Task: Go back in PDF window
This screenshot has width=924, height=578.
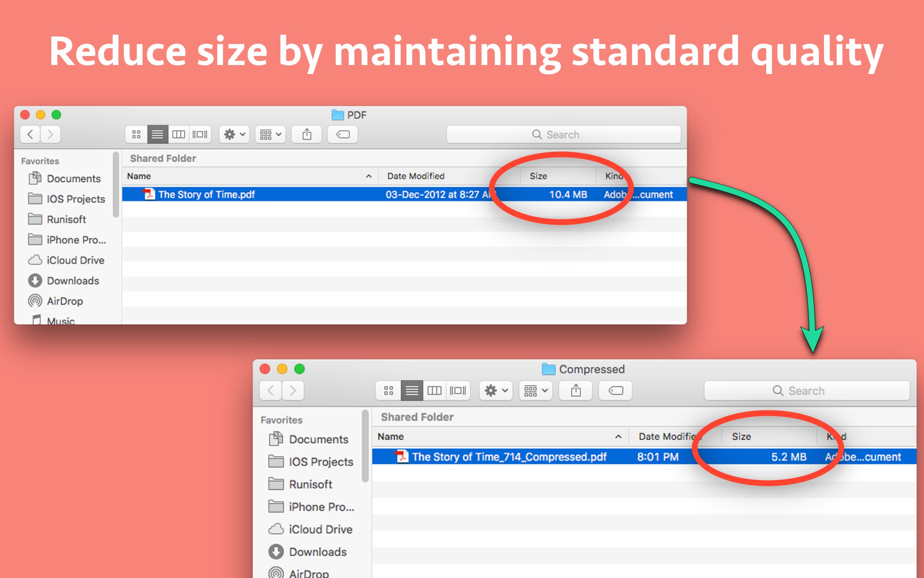Action: [30, 134]
